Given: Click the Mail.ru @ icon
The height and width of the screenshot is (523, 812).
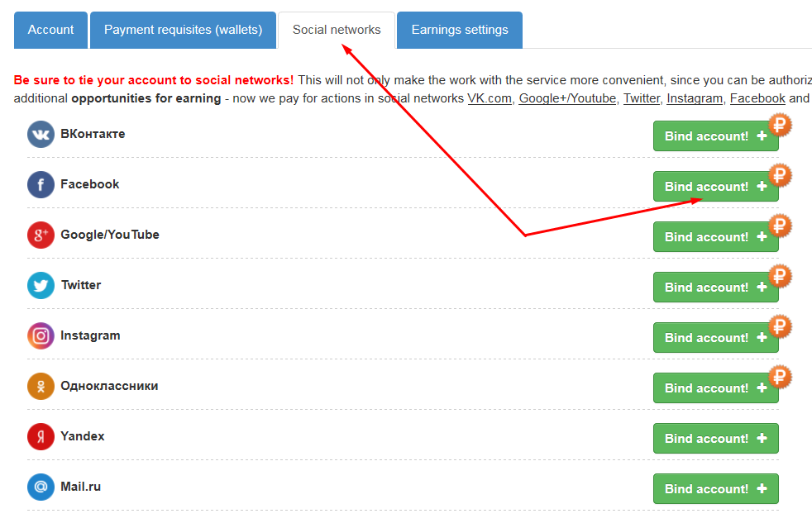Looking at the screenshot, I should (41, 487).
